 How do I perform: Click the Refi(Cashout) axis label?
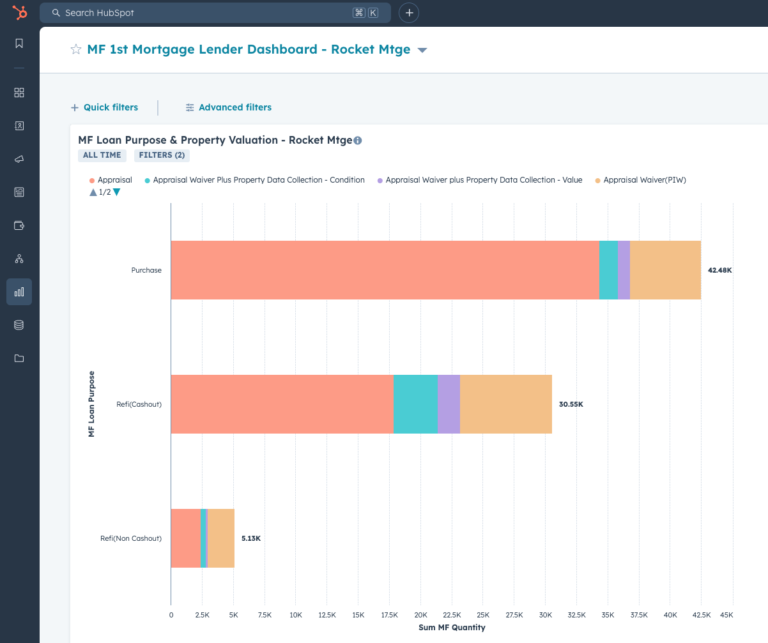click(139, 404)
